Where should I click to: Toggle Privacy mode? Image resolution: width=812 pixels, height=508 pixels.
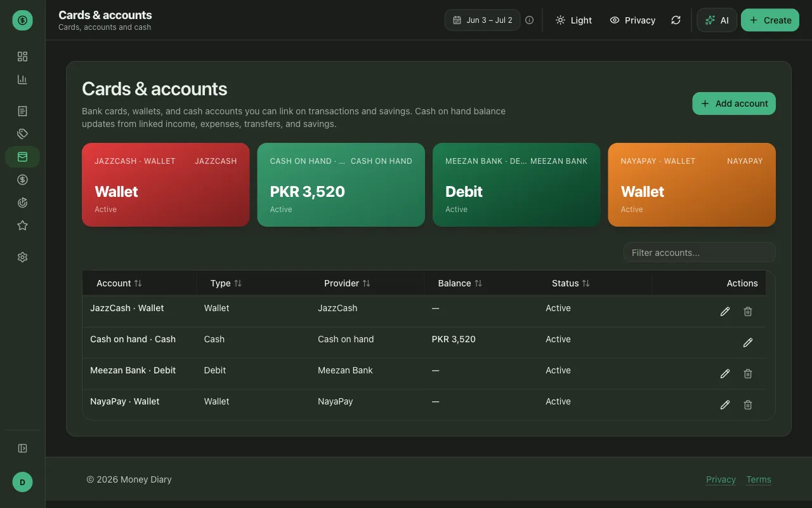click(632, 20)
